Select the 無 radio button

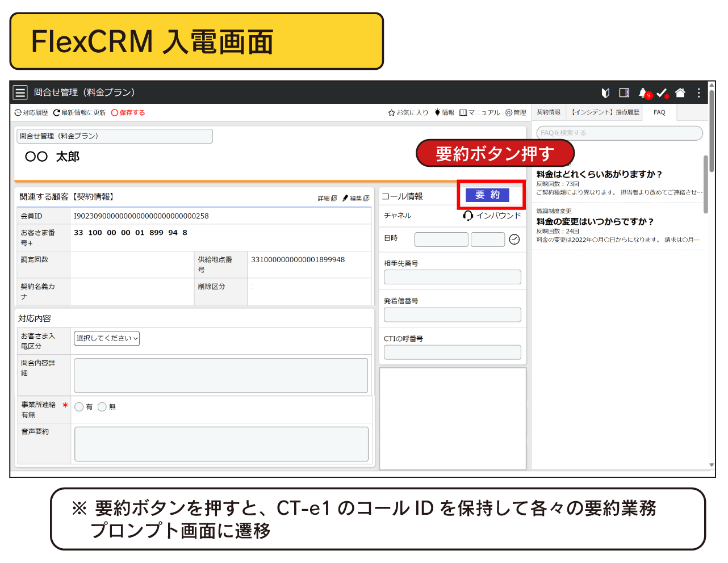point(102,407)
